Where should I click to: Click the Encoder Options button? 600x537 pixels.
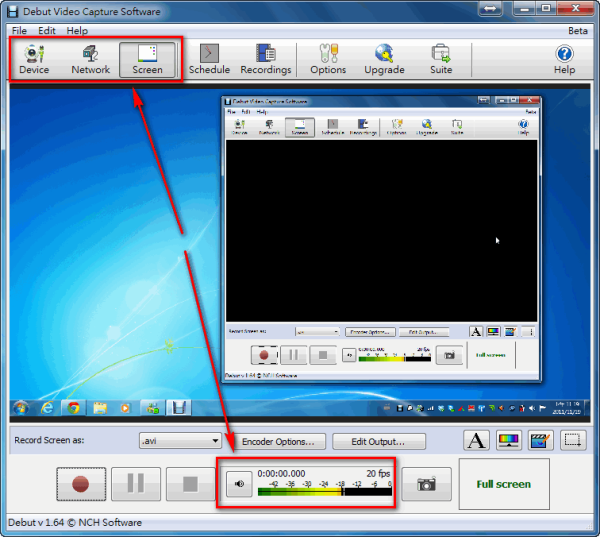(x=279, y=442)
